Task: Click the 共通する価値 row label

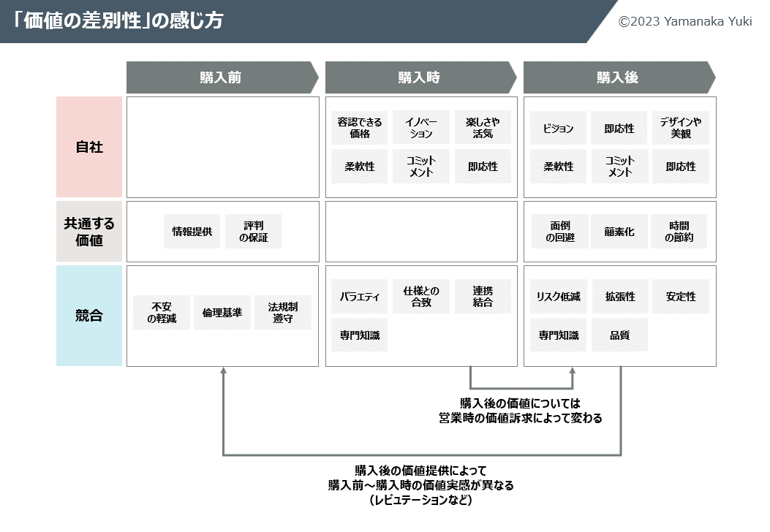Action: click(89, 232)
